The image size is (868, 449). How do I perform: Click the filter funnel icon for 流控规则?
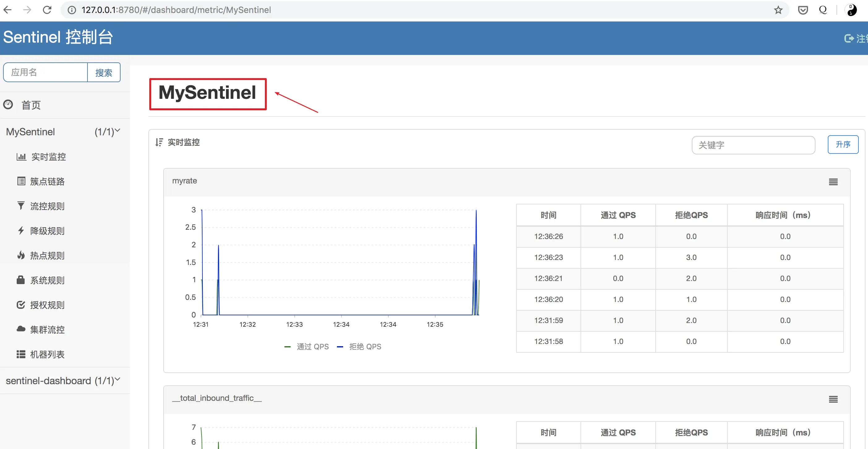click(x=21, y=206)
